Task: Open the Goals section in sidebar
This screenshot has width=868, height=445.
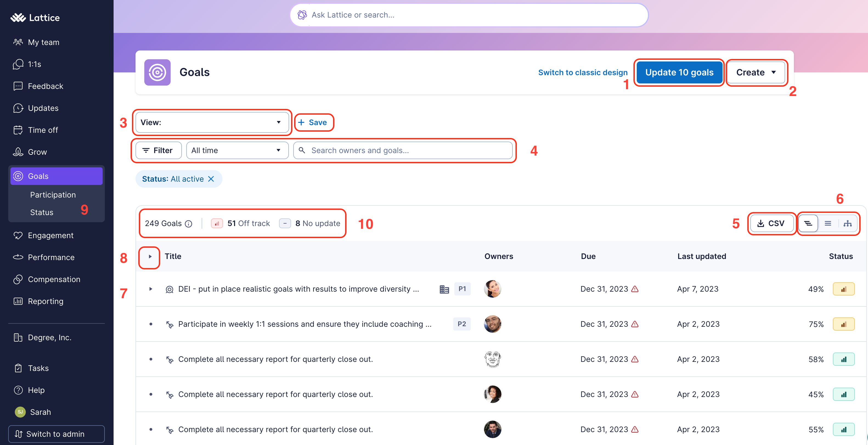Action: click(x=38, y=176)
